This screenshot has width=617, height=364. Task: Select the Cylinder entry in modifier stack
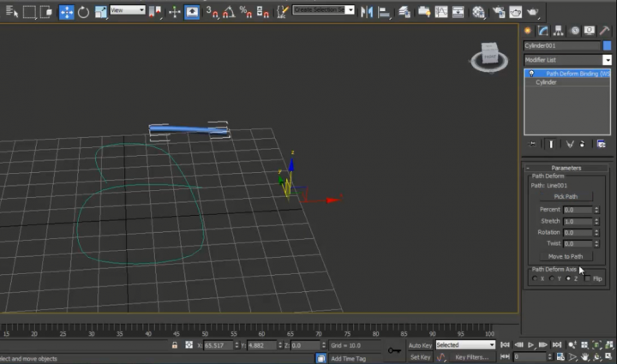(x=547, y=82)
